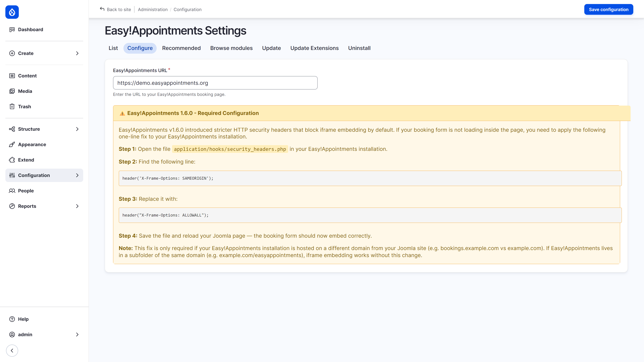Open the Update Extensions tab

(314, 48)
